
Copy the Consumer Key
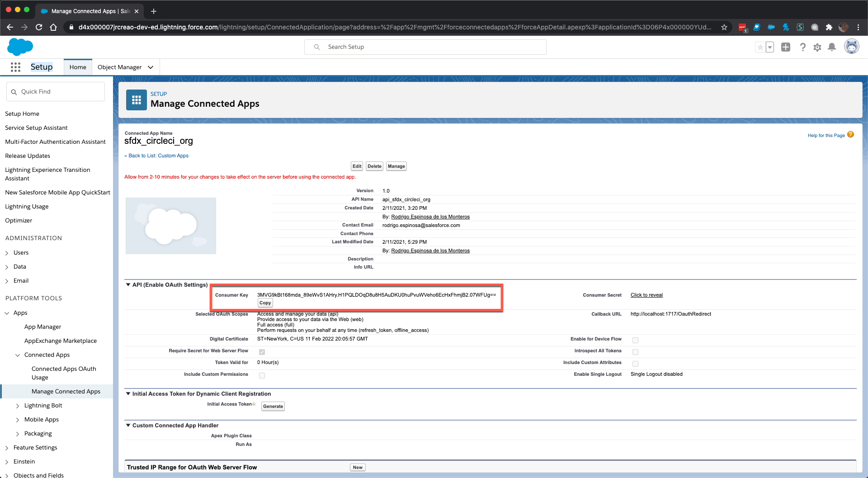point(265,303)
